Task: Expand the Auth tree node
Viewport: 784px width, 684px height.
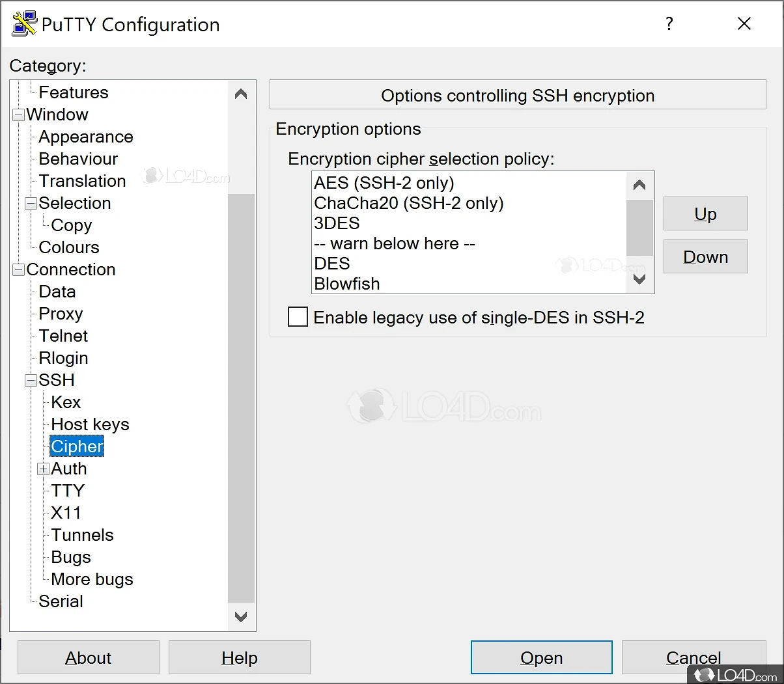Action: point(44,469)
